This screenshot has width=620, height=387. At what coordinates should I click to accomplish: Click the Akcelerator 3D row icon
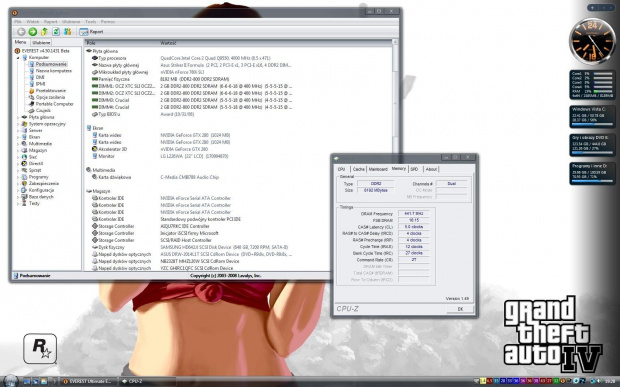95,149
